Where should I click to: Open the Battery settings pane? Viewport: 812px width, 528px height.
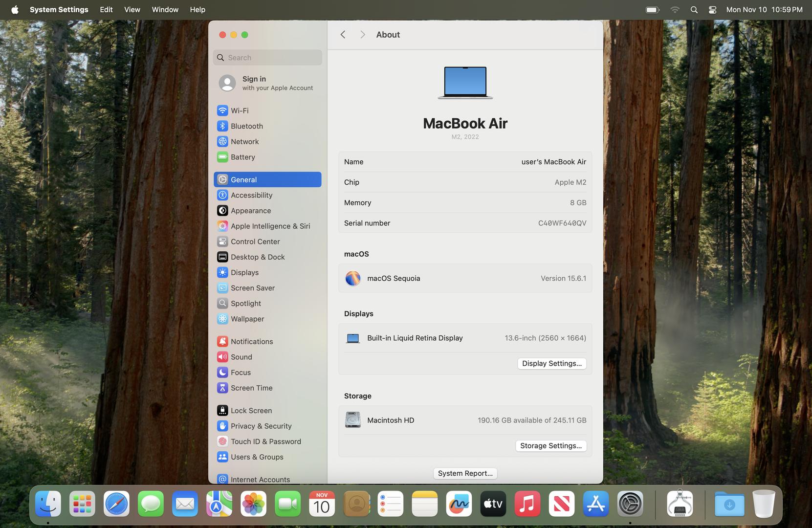click(242, 157)
